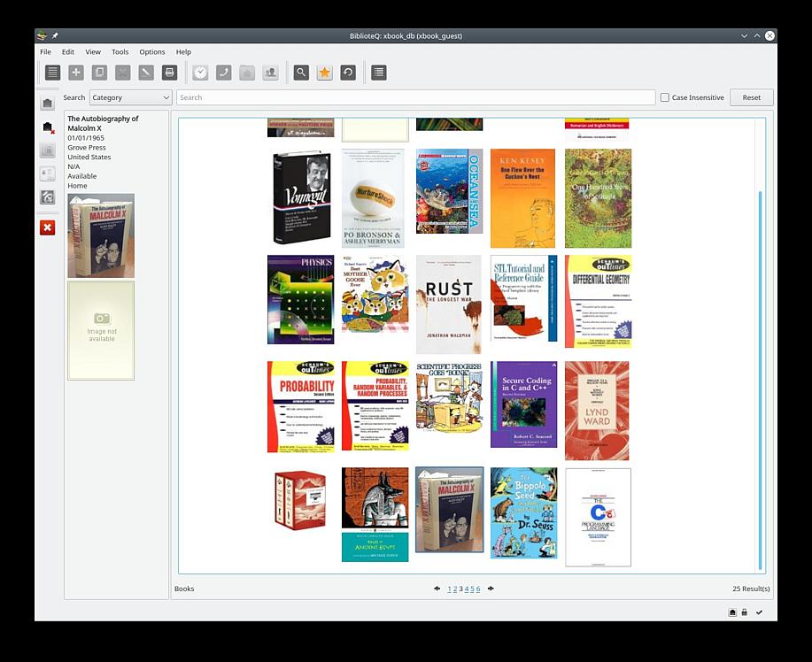Select the Lynd Ward book cover
This screenshot has width=812, height=662.
597,411
